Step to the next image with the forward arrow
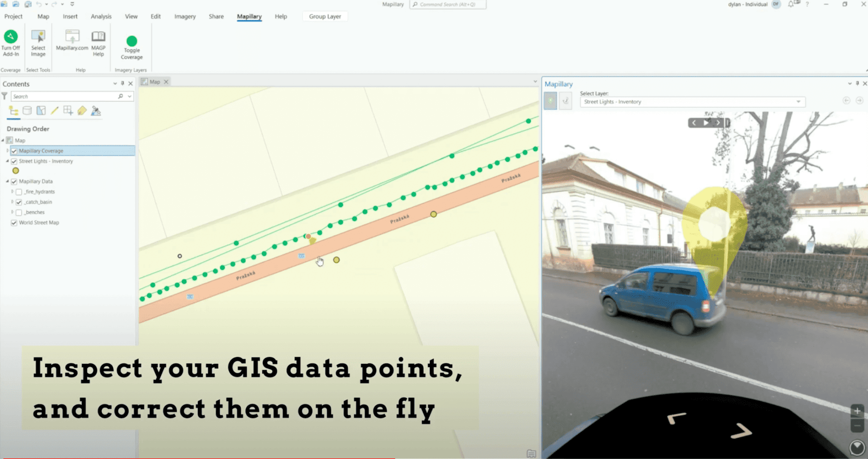The width and height of the screenshot is (868, 459). pos(717,123)
